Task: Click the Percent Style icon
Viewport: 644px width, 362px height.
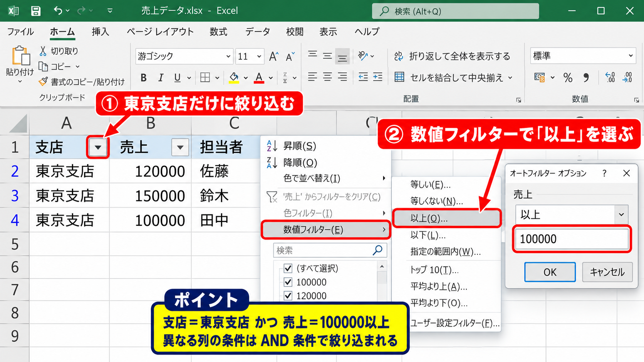Action: [x=568, y=78]
